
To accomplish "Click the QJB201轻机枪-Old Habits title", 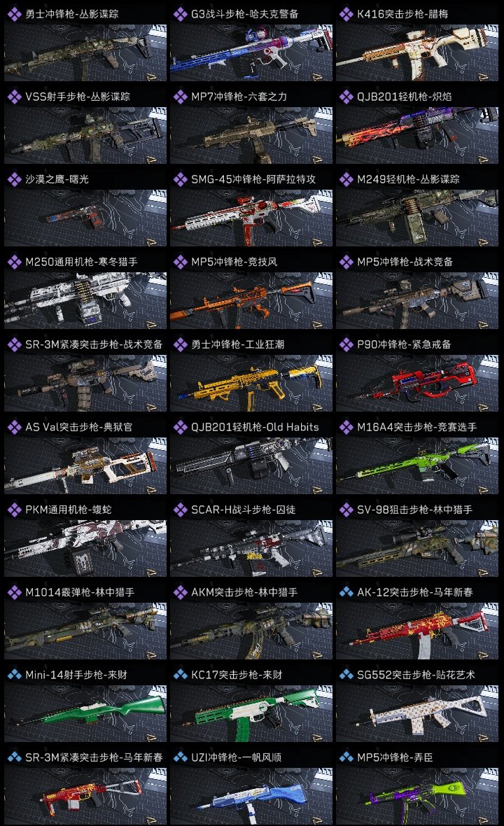I will click(x=255, y=427).
